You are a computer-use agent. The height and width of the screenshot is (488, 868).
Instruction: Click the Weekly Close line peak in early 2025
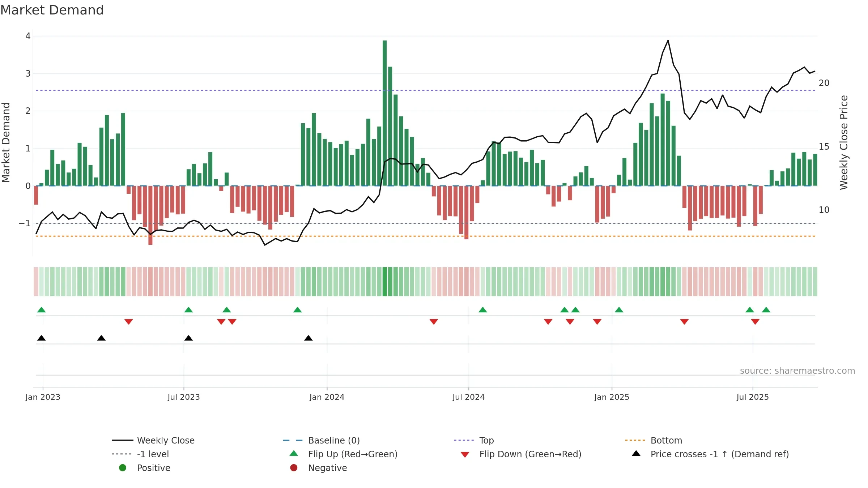coord(668,41)
